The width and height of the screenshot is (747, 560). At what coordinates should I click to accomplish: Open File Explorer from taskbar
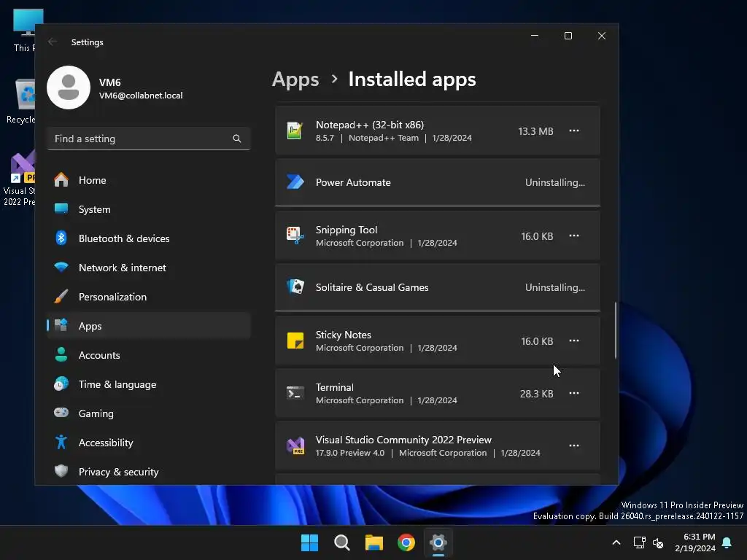click(x=374, y=542)
